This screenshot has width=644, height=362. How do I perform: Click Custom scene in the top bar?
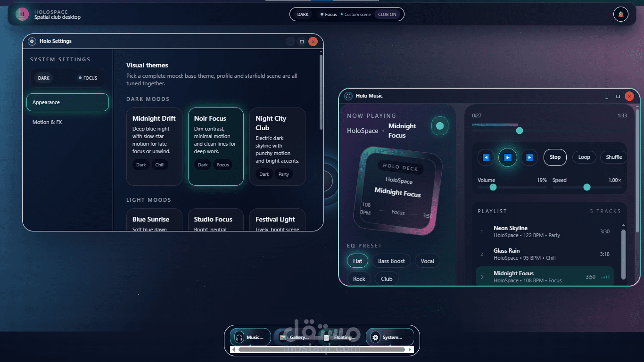click(355, 14)
